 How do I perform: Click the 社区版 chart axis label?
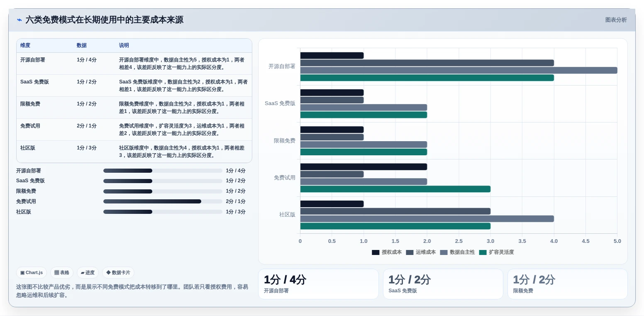(287, 215)
